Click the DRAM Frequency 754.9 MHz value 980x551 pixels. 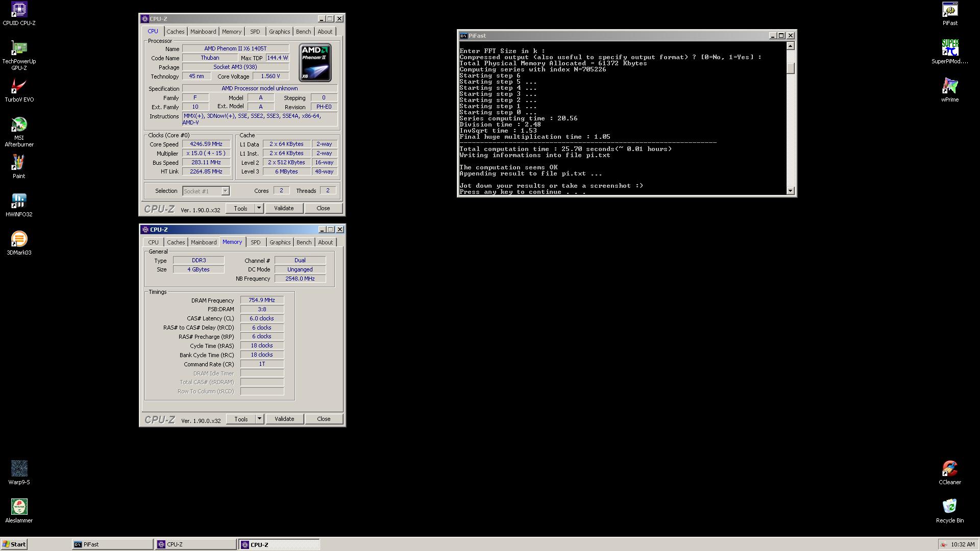coord(262,300)
